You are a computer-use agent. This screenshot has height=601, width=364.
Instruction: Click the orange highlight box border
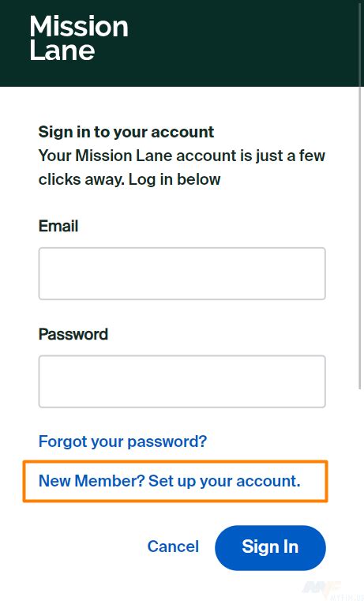(x=175, y=462)
